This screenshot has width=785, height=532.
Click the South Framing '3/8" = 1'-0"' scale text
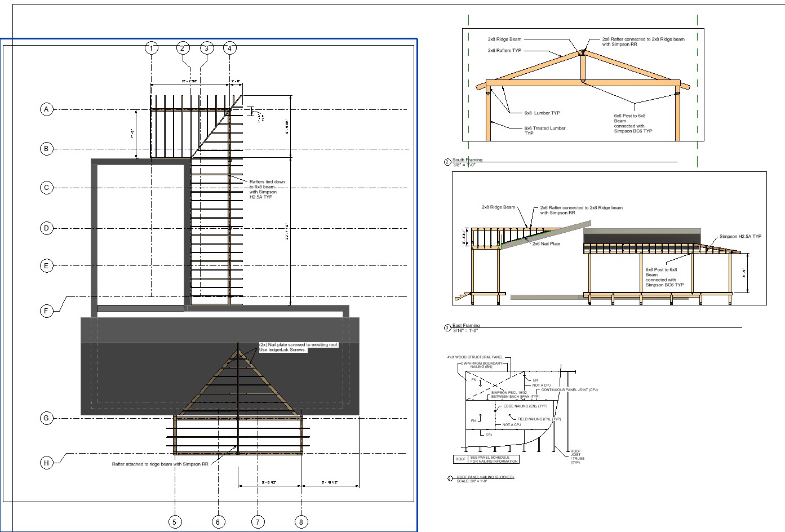(x=464, y=165)
